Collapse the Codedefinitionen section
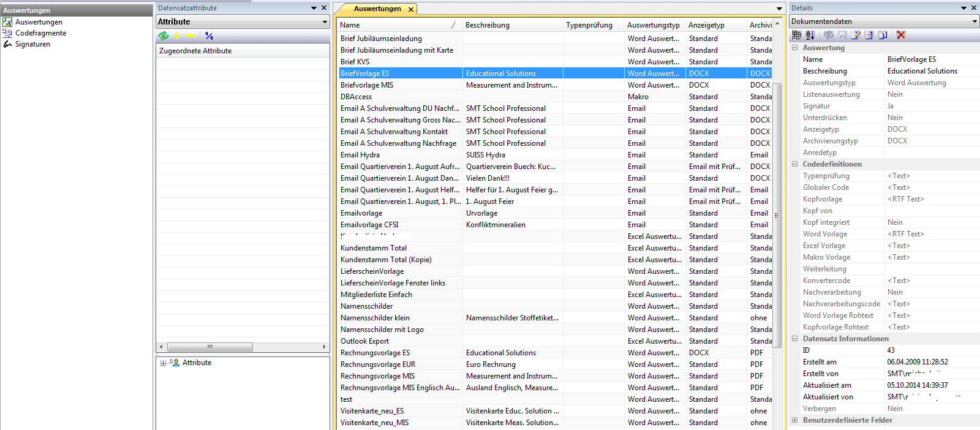 (795, 164)
